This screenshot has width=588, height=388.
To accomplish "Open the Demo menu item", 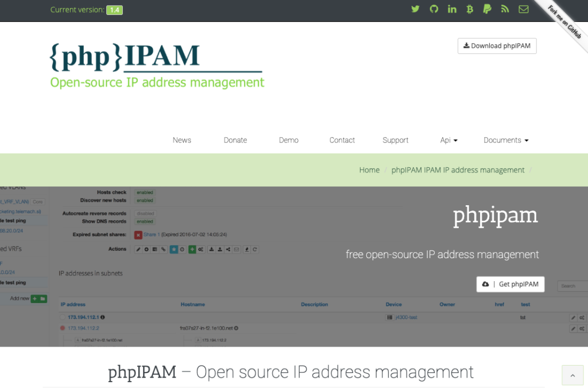I will click(288, 140).
